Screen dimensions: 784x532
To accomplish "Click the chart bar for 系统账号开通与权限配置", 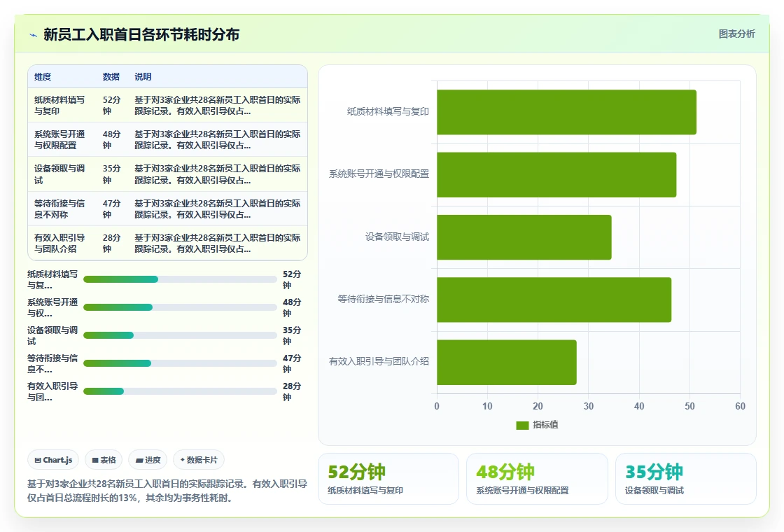I will click(x=556, y=174).
